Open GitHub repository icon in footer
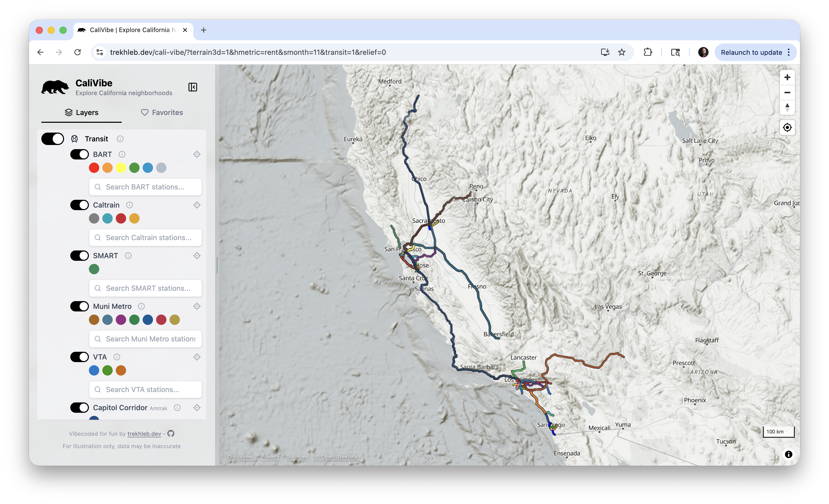The image size is (829, 504). (x=171, y=434)
